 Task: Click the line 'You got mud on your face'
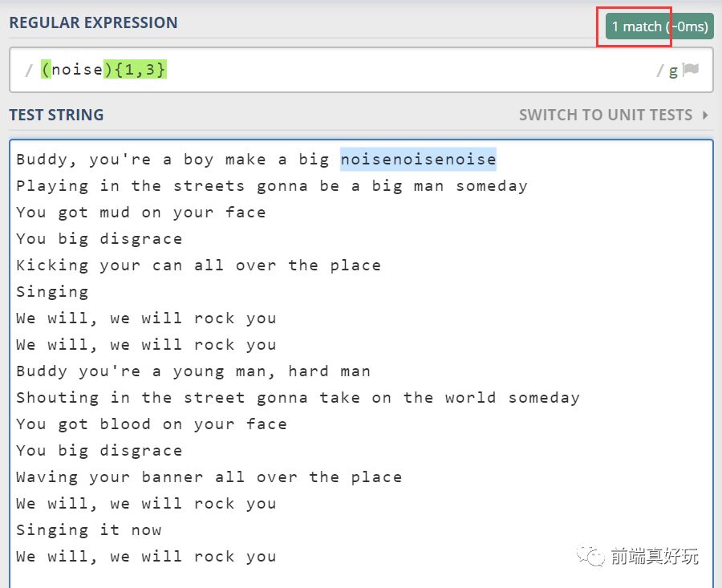pos(141,213)
